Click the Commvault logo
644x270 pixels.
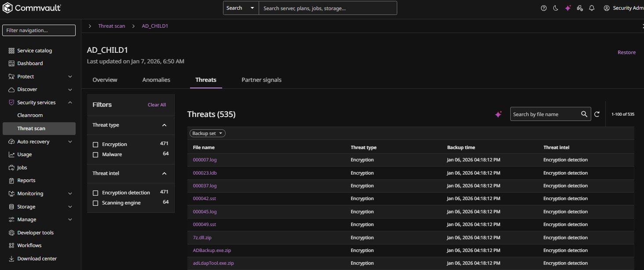click(32, 8)
